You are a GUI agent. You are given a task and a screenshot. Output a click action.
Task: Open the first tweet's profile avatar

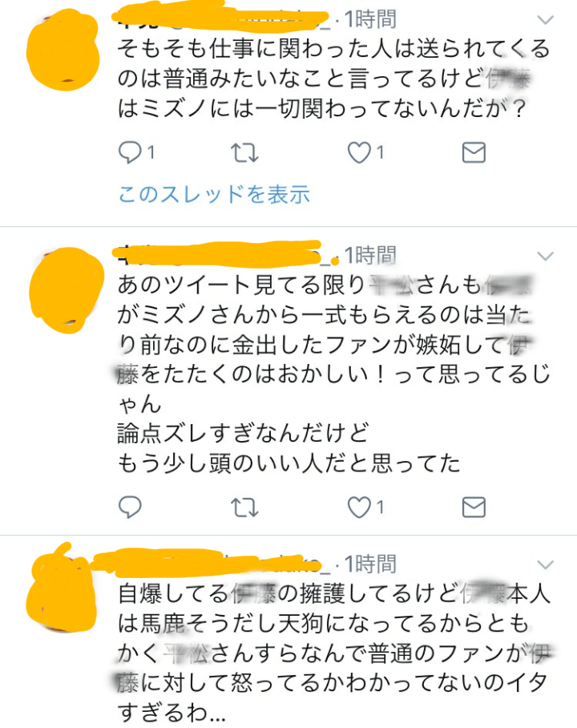click(63, 50)
